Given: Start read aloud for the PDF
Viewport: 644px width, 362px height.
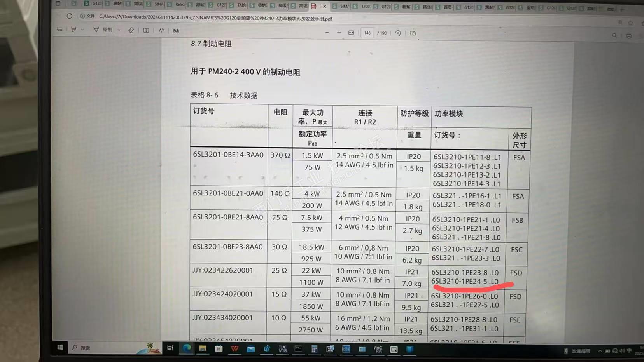Looking at the screenshot, I should pyautogui.click(x=161, y=30).
